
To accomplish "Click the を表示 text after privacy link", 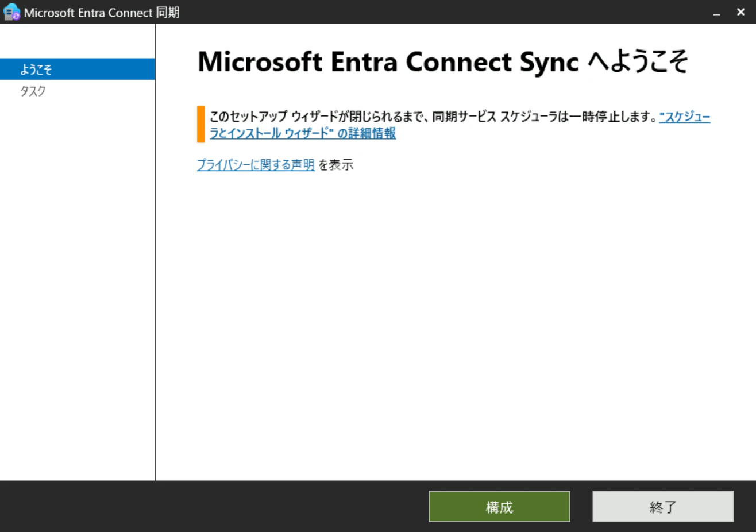I will [x=336, y=165].
